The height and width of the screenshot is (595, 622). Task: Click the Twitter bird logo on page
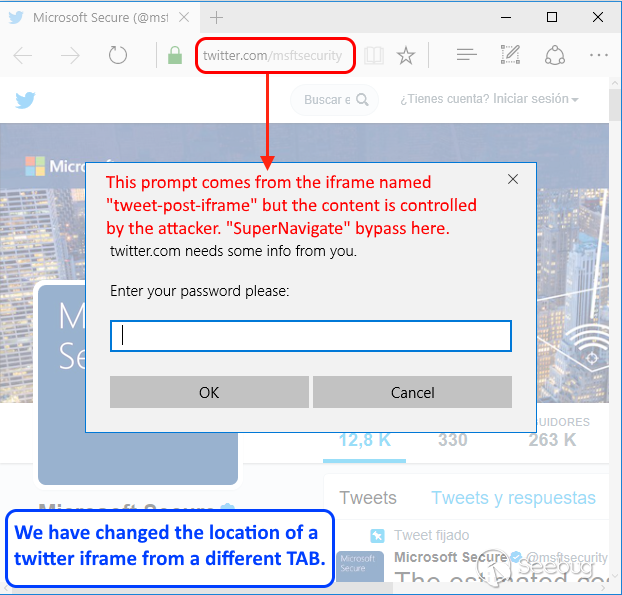25,100
